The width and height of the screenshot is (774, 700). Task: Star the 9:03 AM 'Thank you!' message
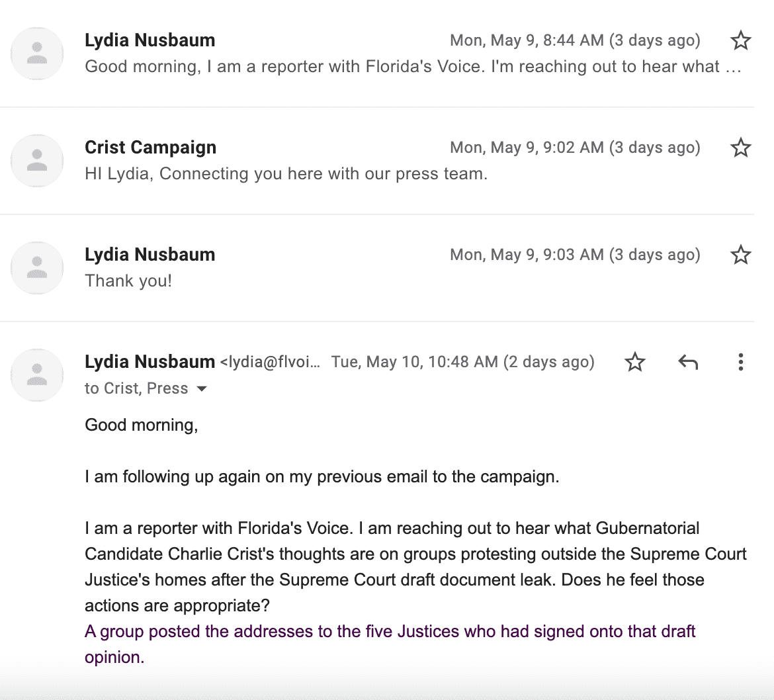click(740, 255)
